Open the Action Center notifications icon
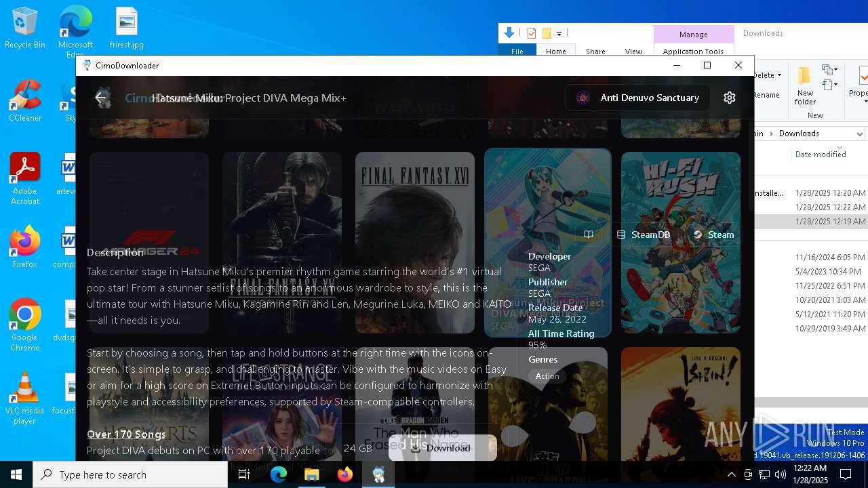868x488 pixels. tap(846, 474)
